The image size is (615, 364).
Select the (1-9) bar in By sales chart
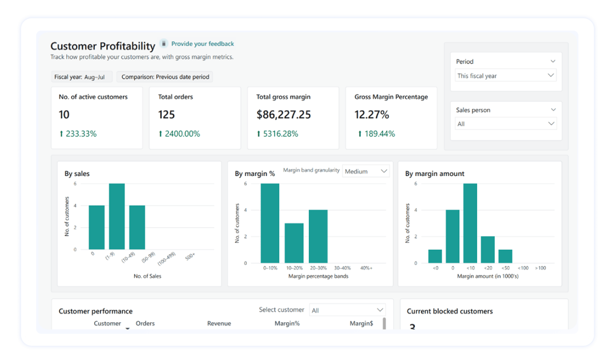pos(117,216)
